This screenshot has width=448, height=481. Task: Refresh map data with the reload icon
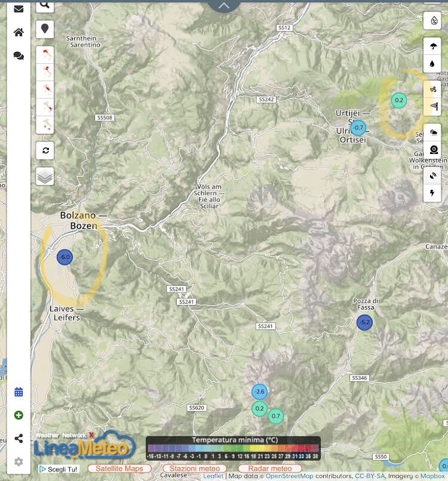point(45,150)
